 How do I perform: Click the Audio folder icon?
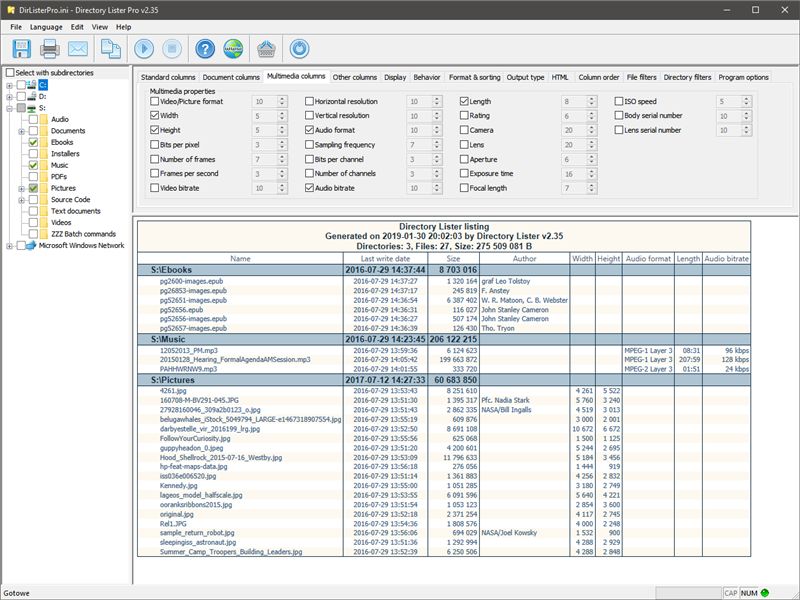tap(44, 119)
